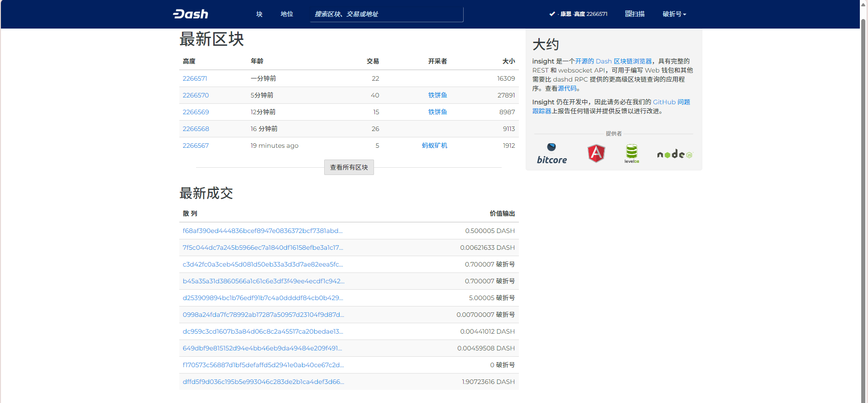Click the 源代码 source code link

(567, 88)
